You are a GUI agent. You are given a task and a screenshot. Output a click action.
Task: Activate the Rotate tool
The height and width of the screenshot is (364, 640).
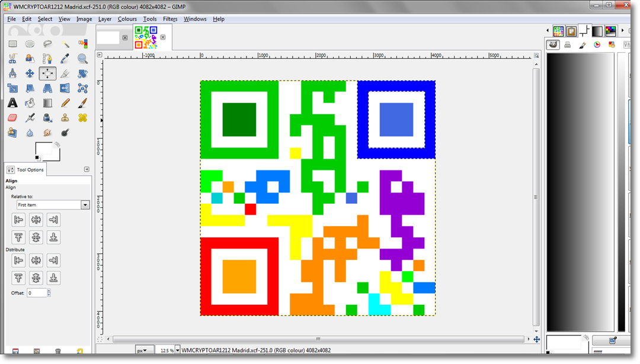coord(82,73)
